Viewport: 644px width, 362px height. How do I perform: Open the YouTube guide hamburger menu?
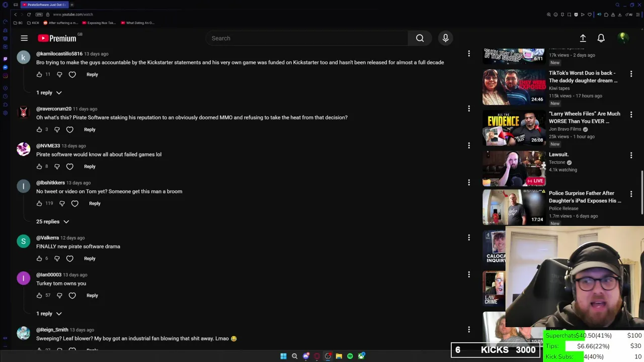coord(24,38)
